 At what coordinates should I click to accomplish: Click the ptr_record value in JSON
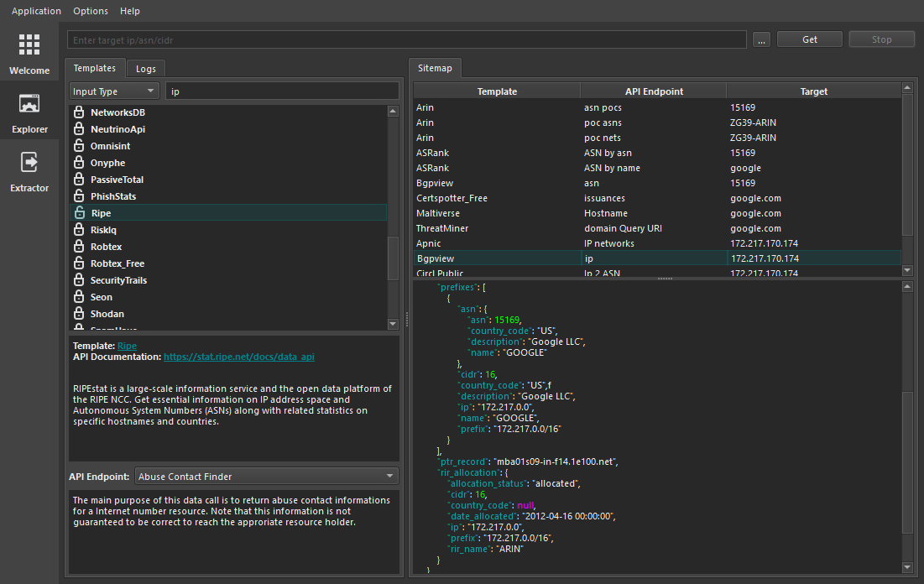(555, 461)
